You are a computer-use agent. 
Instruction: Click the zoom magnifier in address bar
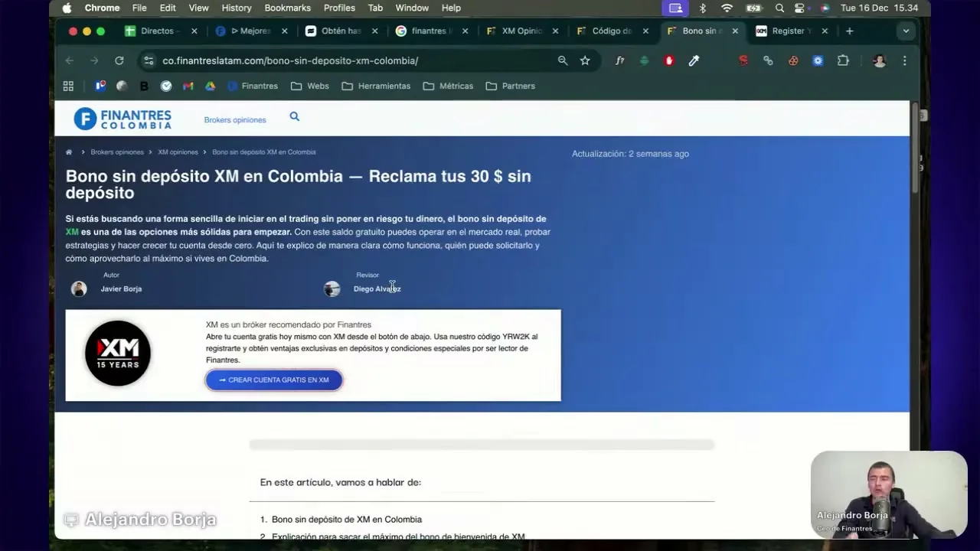click(563, 60)
